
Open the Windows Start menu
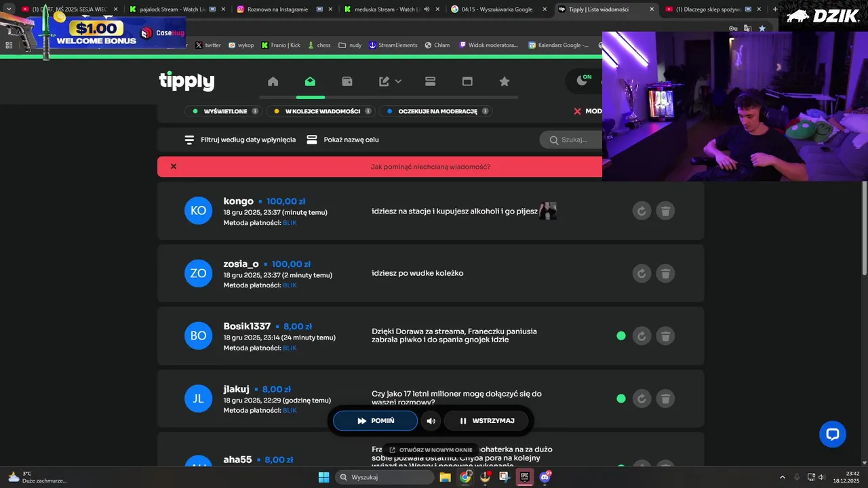coord(323,477)
